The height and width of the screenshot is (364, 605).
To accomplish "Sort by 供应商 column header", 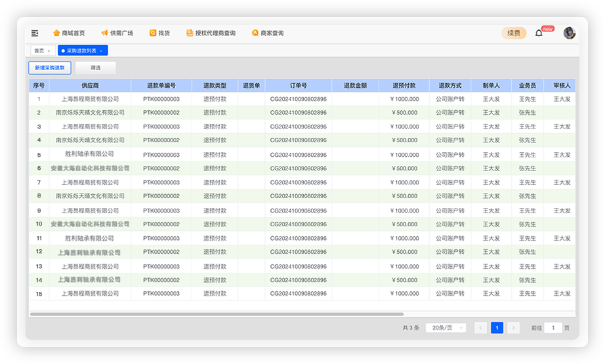I will (x=90, y=86).
